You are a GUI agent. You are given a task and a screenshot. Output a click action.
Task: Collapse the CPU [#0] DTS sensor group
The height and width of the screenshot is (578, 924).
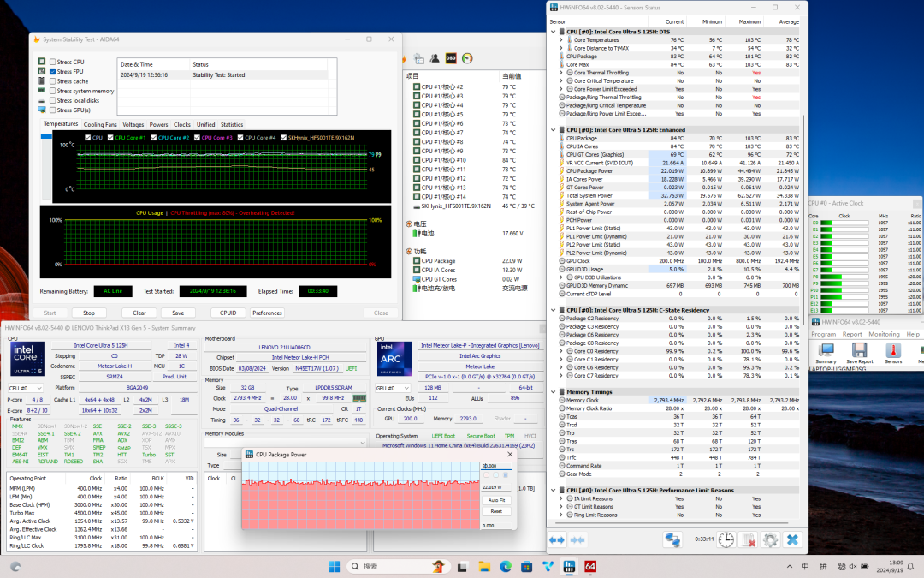pos(554,32)
